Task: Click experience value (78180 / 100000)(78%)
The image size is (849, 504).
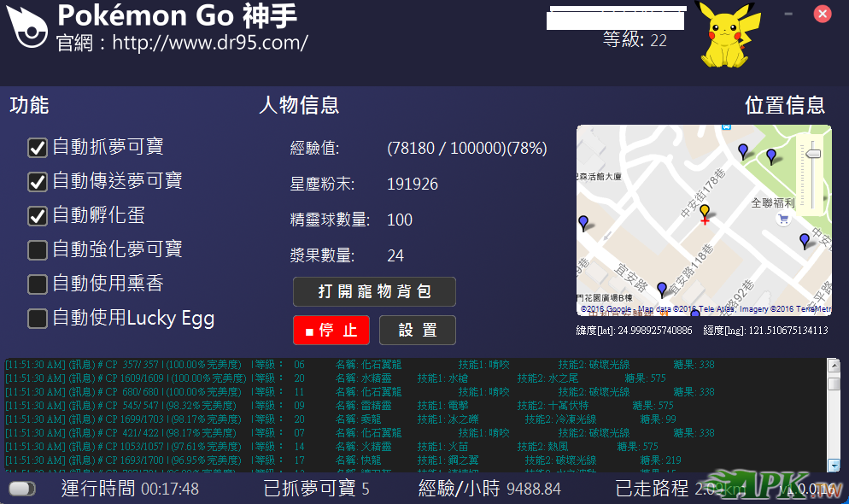Action: (466, 148)
